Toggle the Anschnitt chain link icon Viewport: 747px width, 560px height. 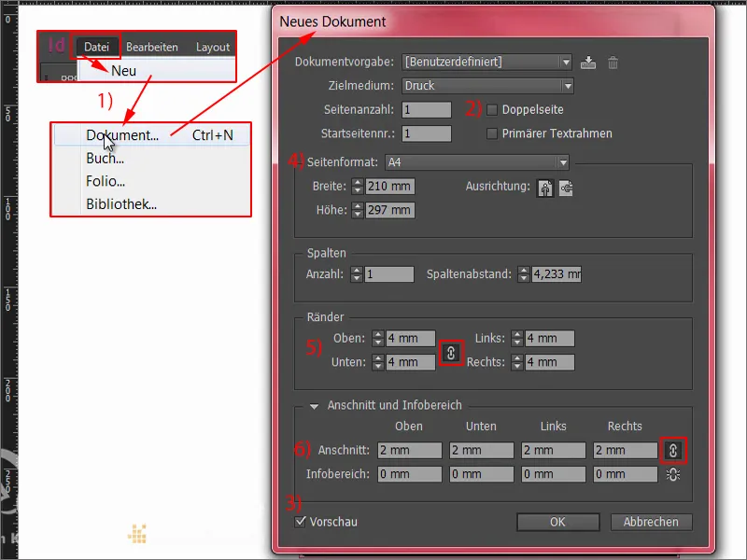[673, 450]
